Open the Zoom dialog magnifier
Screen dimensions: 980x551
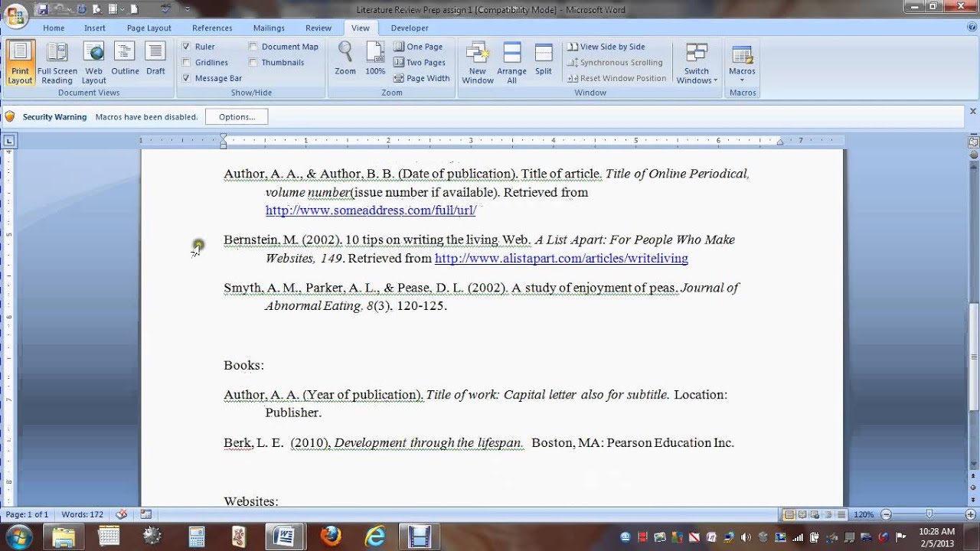pyautogui.click(x=345, y=60)
